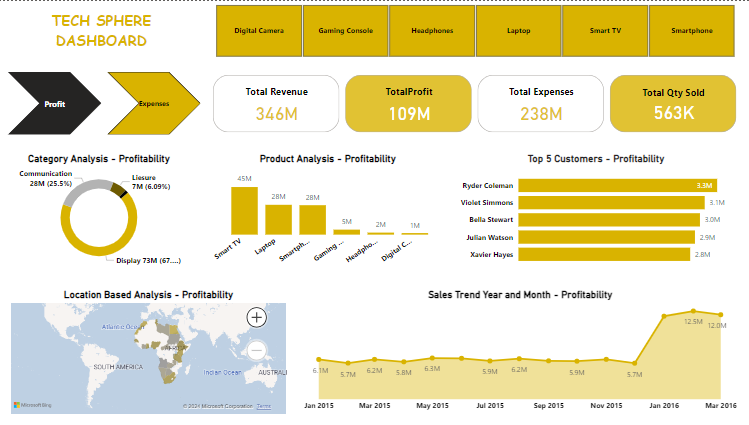Select the yellow Display donut segment

(x=99, y=250)
